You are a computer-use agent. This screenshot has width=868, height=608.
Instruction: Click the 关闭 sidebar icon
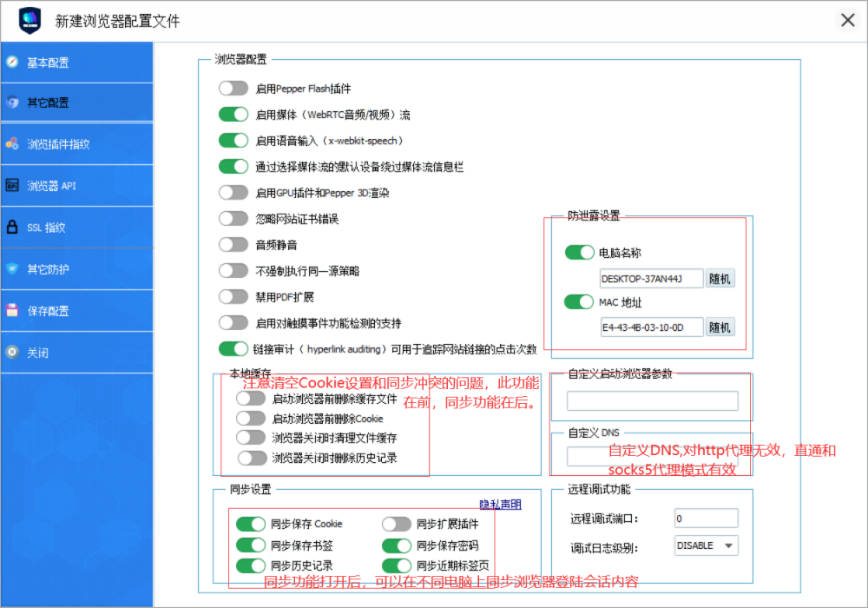tap(12, 353)
